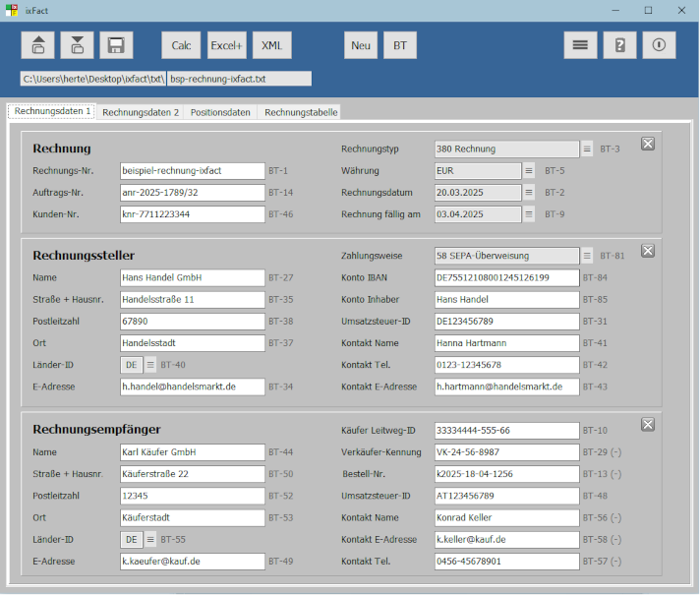This screenshot has height=595, width=700.
Task: Click the Käuferstraße 22 street field
Action: click(x=193, y=474)
